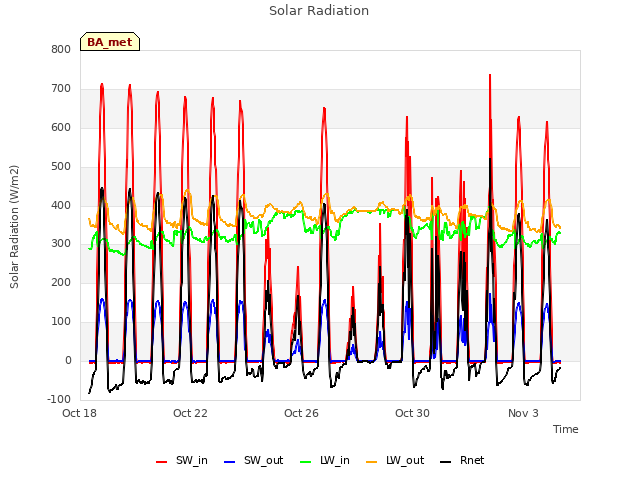Click the Oct 26 x-axis tick label
640x480 pixels.
(301, 413)
